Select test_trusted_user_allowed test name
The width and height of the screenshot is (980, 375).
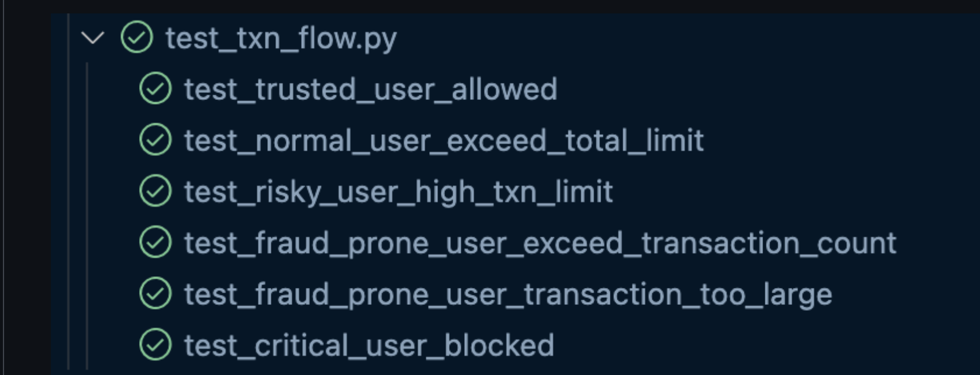point(370,89)
